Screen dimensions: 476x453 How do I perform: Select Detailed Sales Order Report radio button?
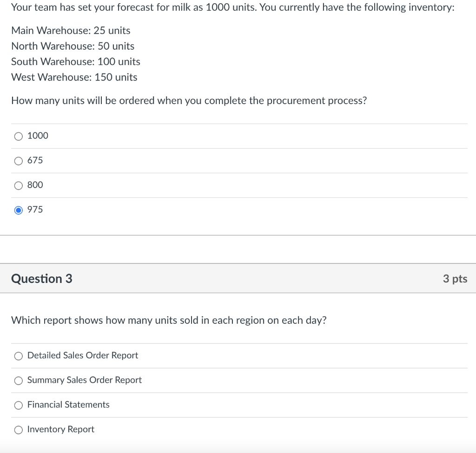(x=19, y=356)
